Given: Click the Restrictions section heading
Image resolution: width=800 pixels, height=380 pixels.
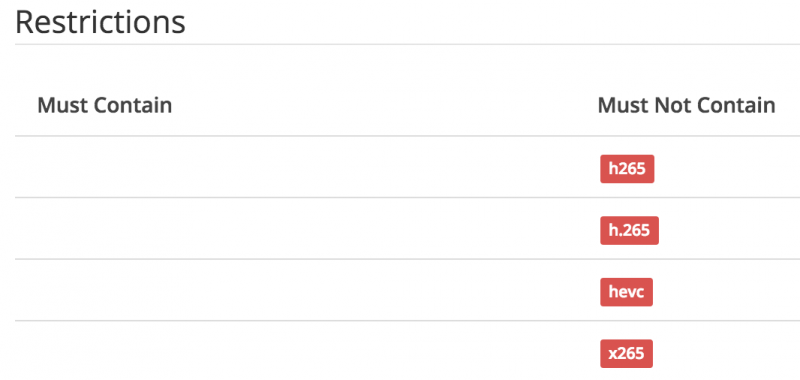Looking at the screenshot, I should (100, 22).
